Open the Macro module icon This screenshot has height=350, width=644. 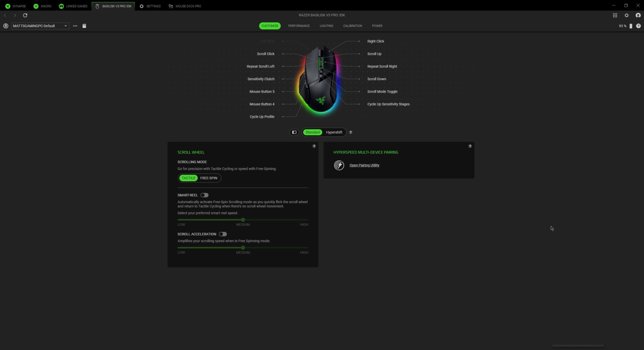click(x=35, y=6)
